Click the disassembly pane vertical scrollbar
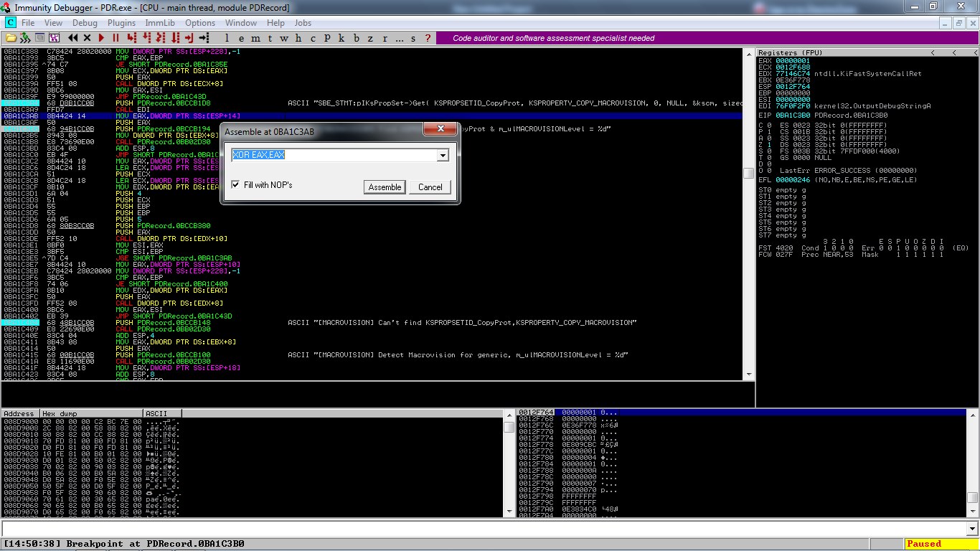The image size is (980, 551). tap(749, 214)
